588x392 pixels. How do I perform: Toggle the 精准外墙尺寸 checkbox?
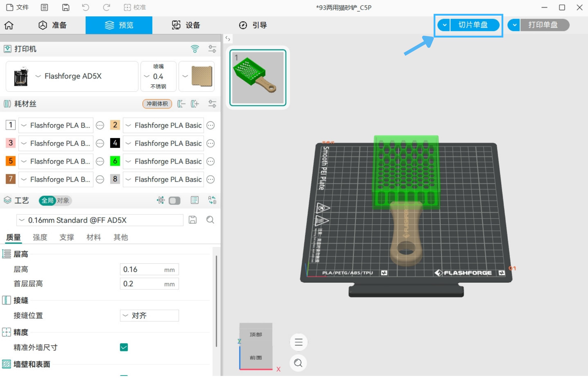click(x=124, y=347)
